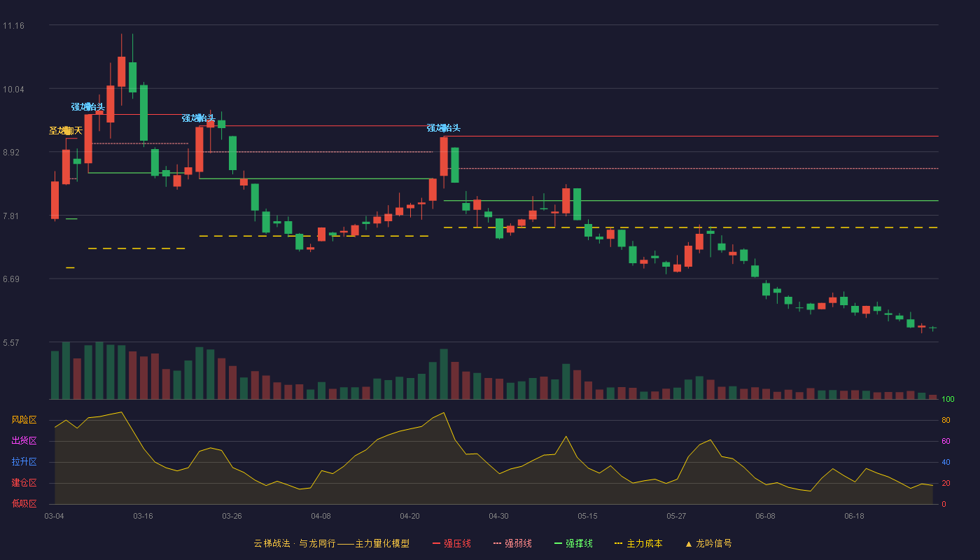Click the 10.04 price axis label
Screen dimensions: 980x560
click(13, 90)
